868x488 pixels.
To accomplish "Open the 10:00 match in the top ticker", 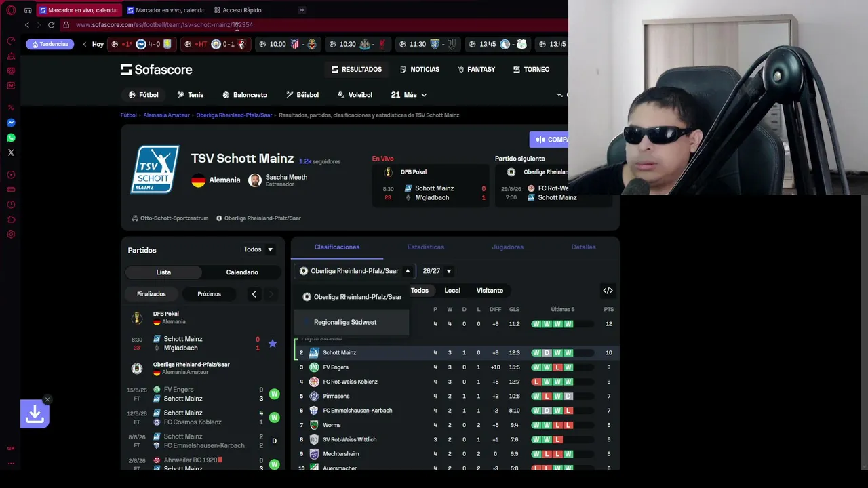I will tap(287, 45).
